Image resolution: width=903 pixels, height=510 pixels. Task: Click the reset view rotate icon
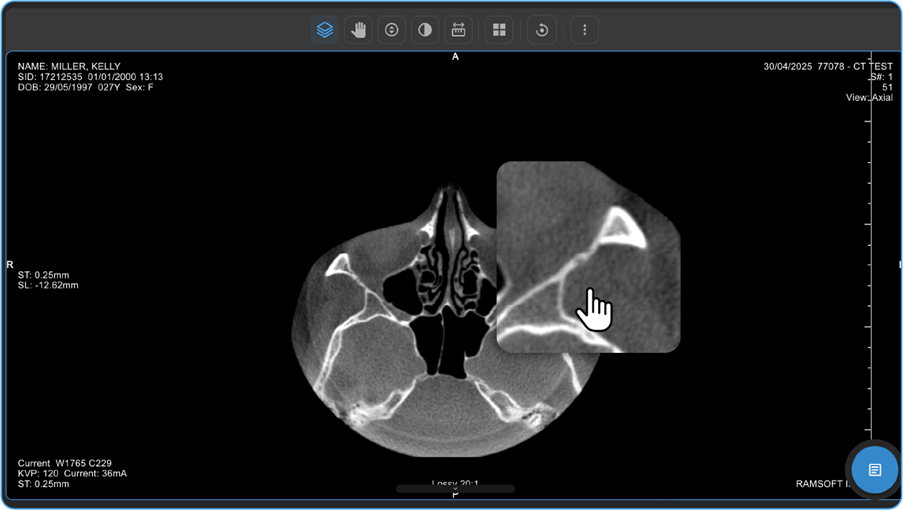point(542,30)
